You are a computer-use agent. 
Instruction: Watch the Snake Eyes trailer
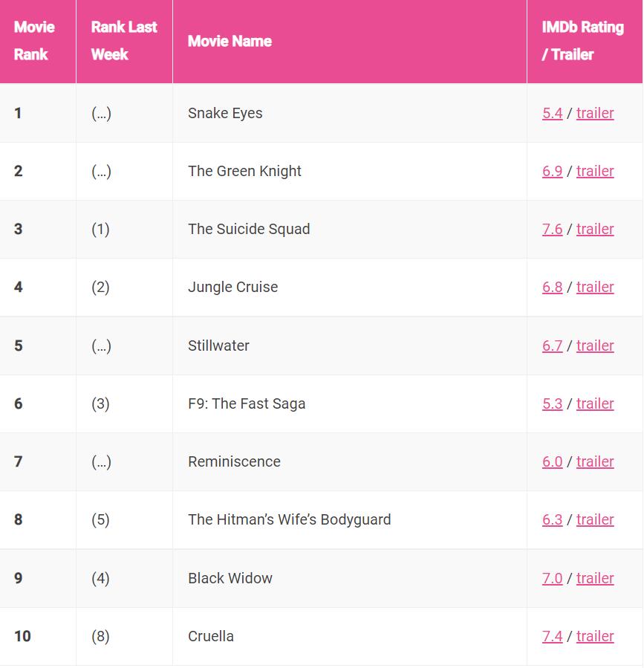coord(595,113)
